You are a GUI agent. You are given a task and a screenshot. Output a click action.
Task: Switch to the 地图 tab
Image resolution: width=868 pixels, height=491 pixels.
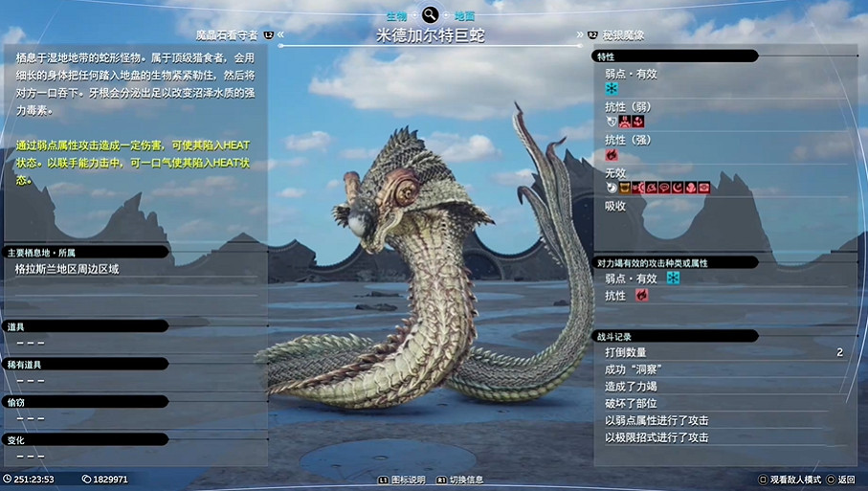464,16
